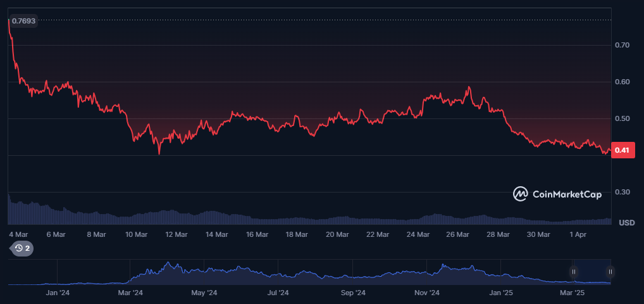Grab the right range handle of the navigator

coord(610,272)
